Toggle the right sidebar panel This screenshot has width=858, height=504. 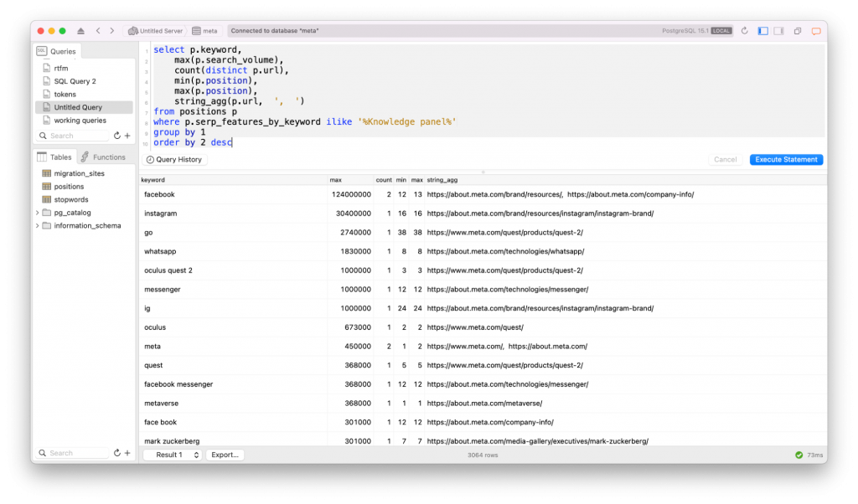point(778,31)
